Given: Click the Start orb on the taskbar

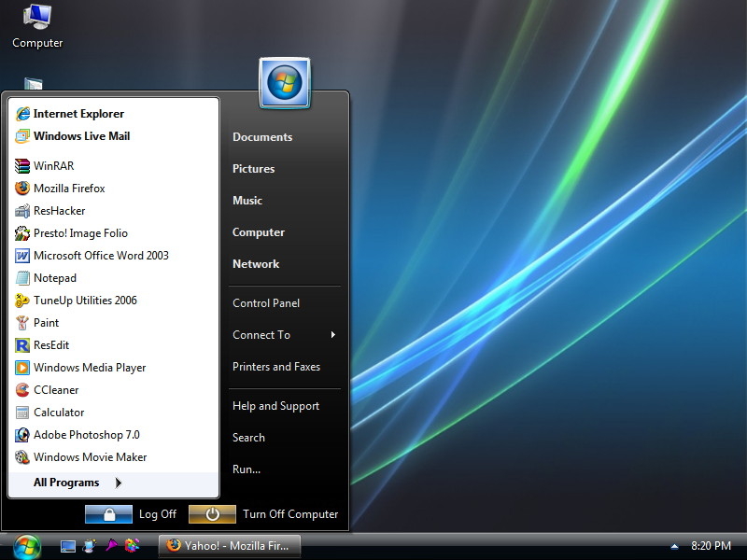Looking at the screenshot, I should (x=27, y=547).
